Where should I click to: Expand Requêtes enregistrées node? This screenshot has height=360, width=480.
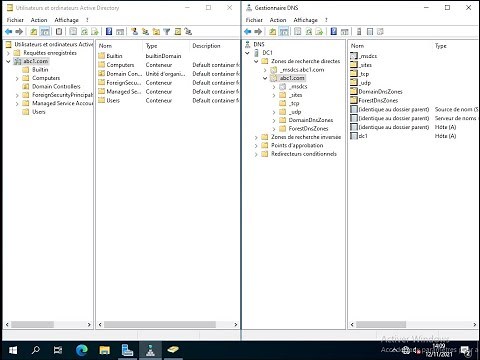tap(8, 53)
